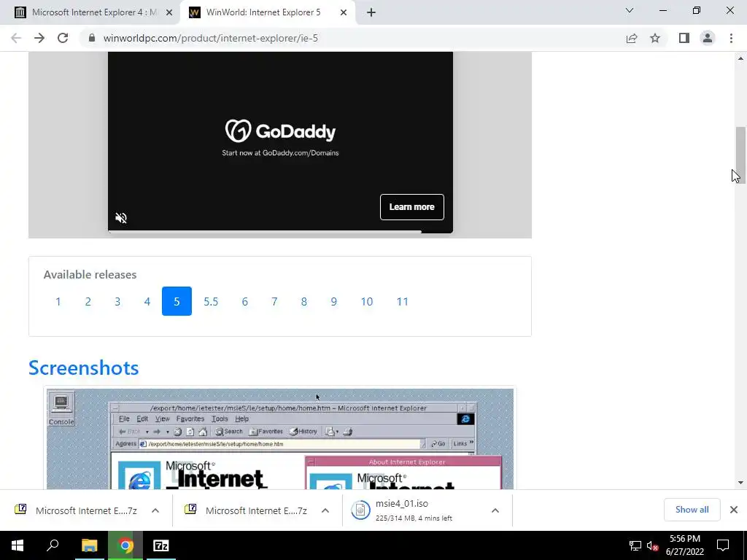The image size is (747, 560).
Task: Open release 4 of Internet Explorer
Action: tap(147, 301)
